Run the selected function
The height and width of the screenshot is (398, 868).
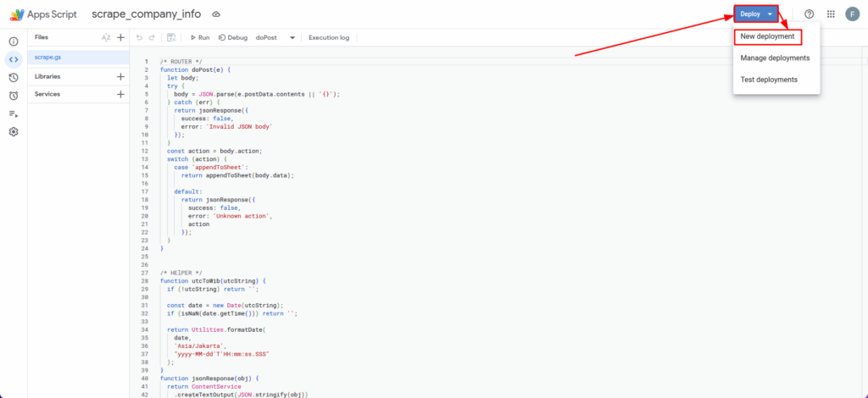point(200,37)
